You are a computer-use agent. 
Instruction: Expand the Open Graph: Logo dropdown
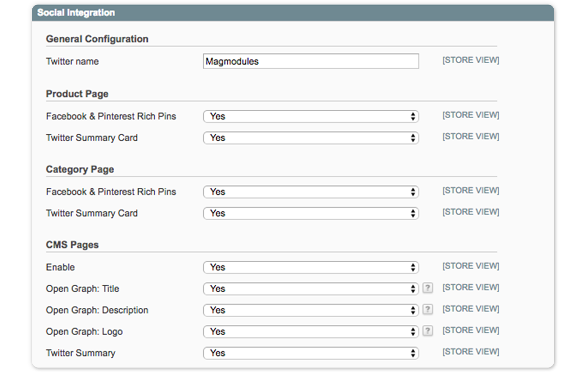click(x=311, y=332)
